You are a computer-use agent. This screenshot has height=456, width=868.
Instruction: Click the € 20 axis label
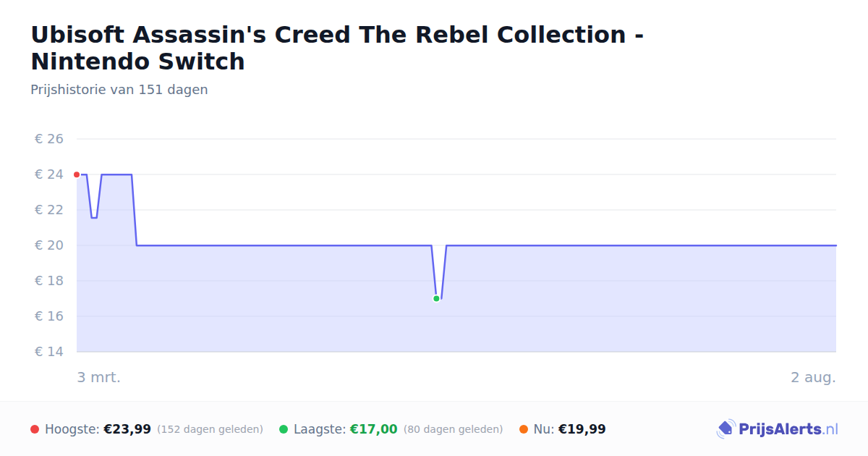49,245
